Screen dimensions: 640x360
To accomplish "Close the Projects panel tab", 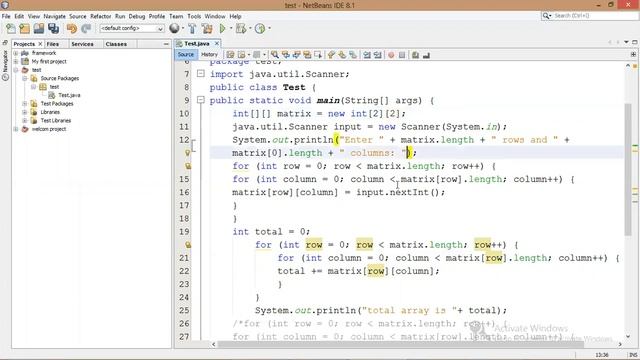I will pos(40,44).
